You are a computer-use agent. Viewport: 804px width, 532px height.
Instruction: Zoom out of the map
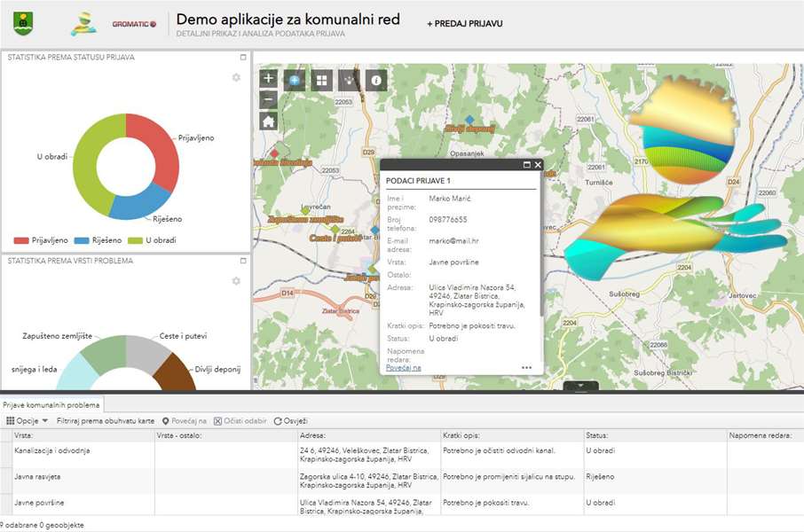(269, 99)
